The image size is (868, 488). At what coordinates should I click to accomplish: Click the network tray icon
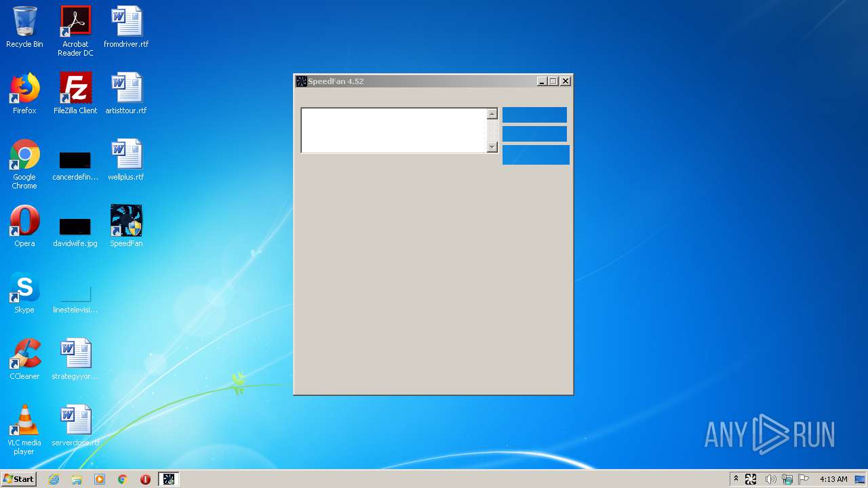(x=787, y=479)
